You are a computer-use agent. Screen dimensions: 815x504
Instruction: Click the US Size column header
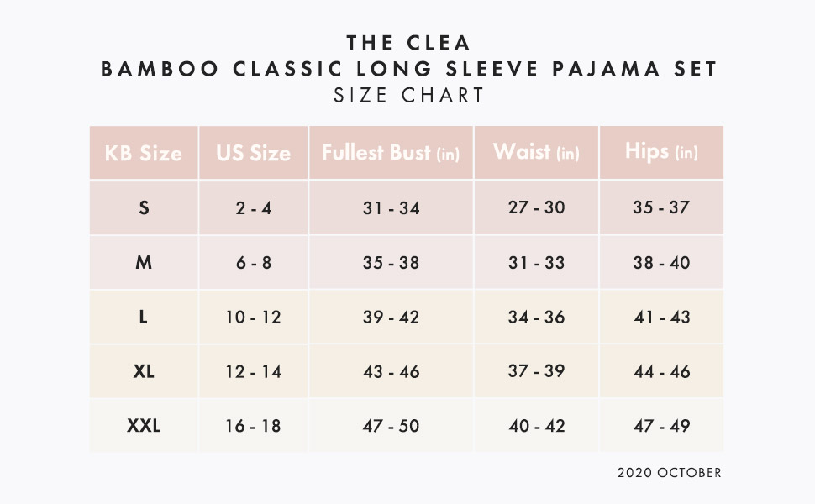[x=253, y=154]
